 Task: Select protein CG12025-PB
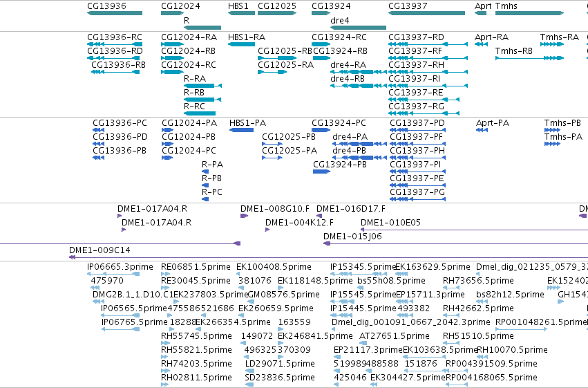[272, 144]
